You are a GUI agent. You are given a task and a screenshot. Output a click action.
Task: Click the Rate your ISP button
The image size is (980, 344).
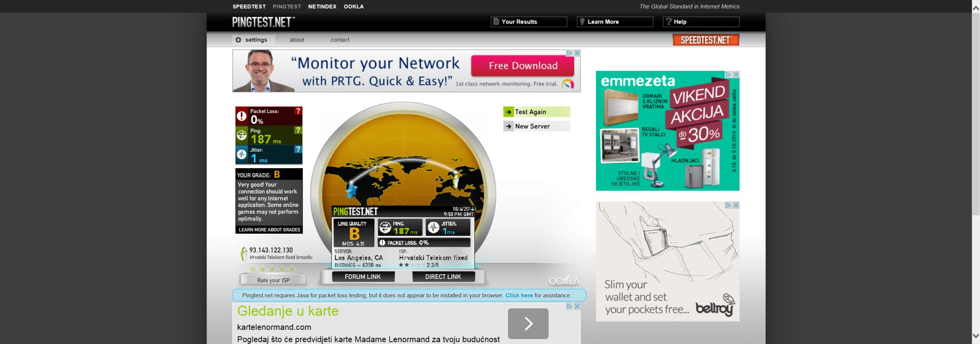point(273,280)
